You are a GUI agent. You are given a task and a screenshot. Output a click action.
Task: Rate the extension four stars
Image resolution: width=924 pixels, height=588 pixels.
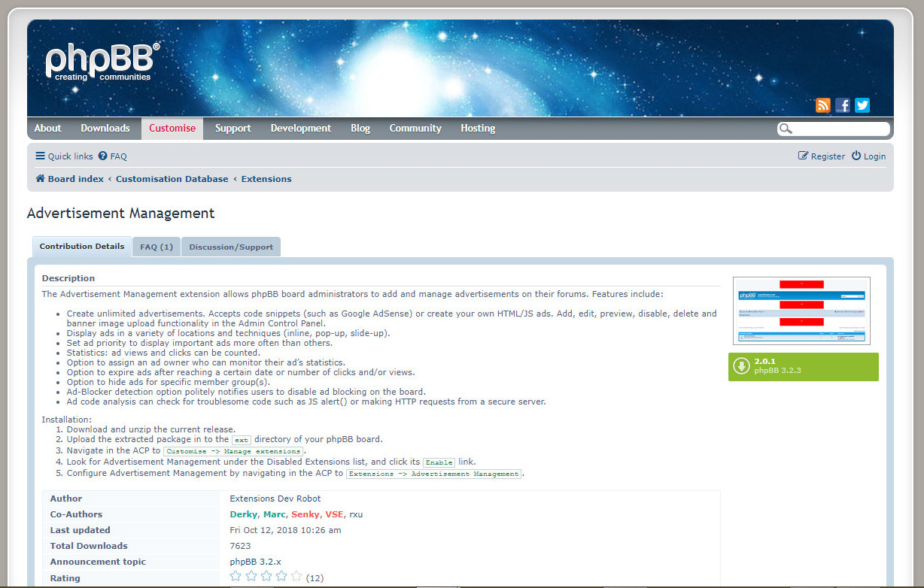(x=281, y=577)
